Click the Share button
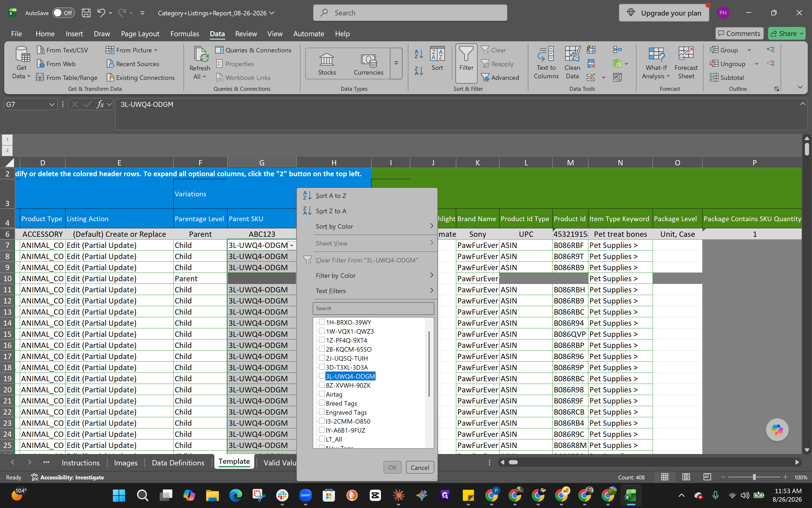 [787, 34]
